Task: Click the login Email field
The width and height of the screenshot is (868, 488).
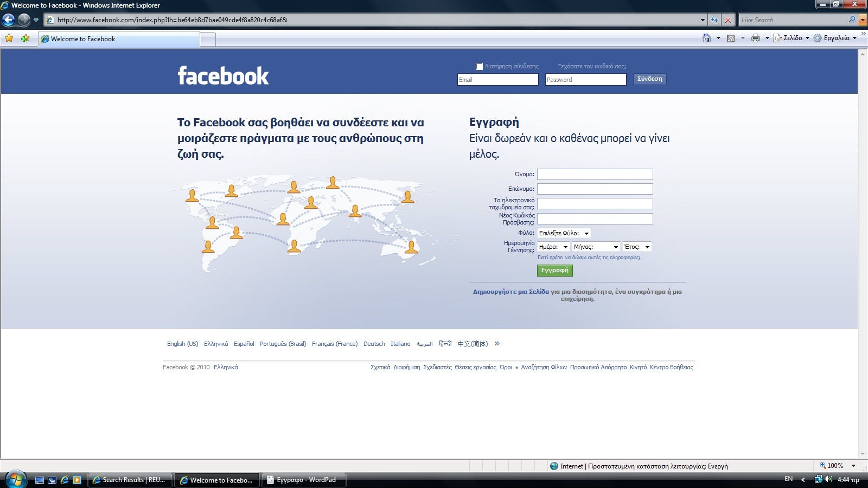Action: click(x=497, y=80)
